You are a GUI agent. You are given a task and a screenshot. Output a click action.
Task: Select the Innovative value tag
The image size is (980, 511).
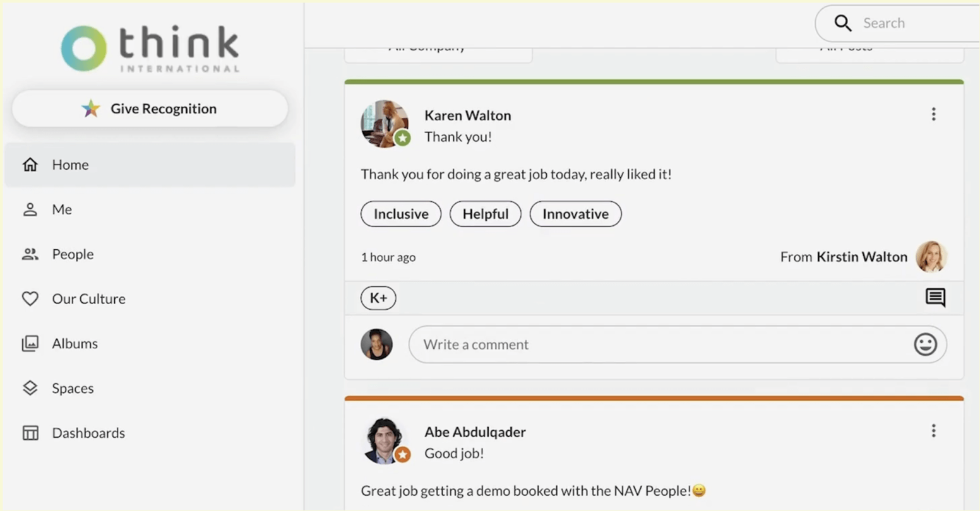[576, 214]
